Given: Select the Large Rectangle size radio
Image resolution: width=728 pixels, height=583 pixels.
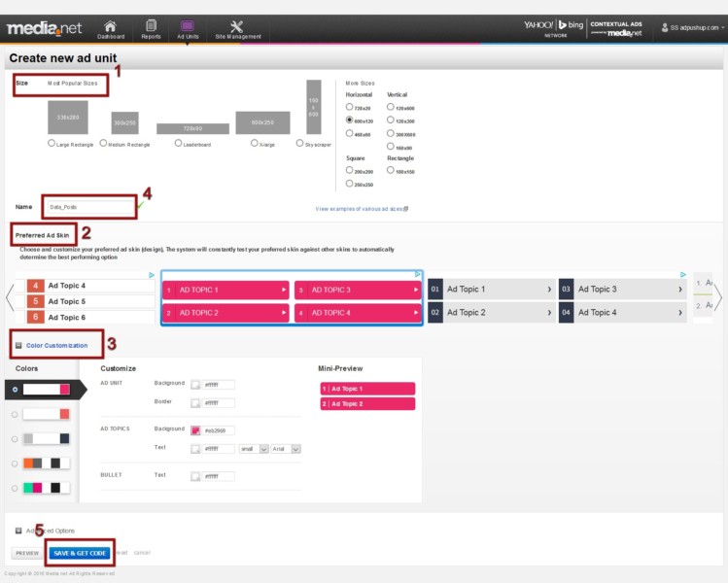Looking at the screenshot, I should tap(52, 143).
